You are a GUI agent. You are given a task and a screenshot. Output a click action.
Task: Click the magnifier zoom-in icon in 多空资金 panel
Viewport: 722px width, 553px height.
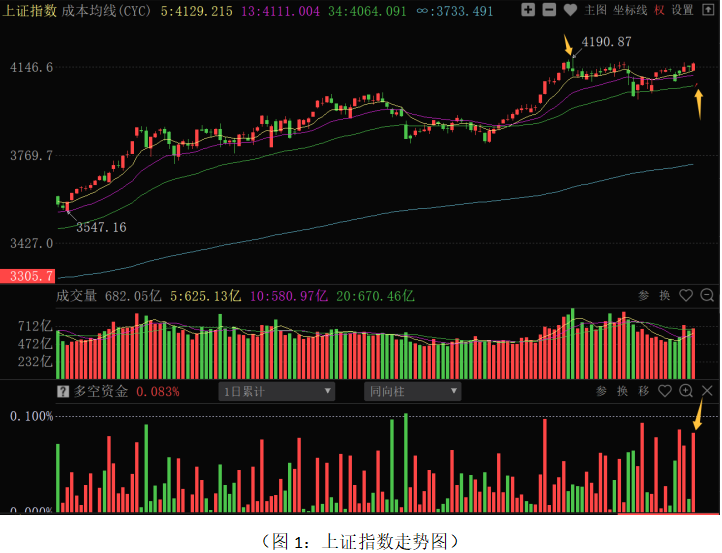(686, 391)
